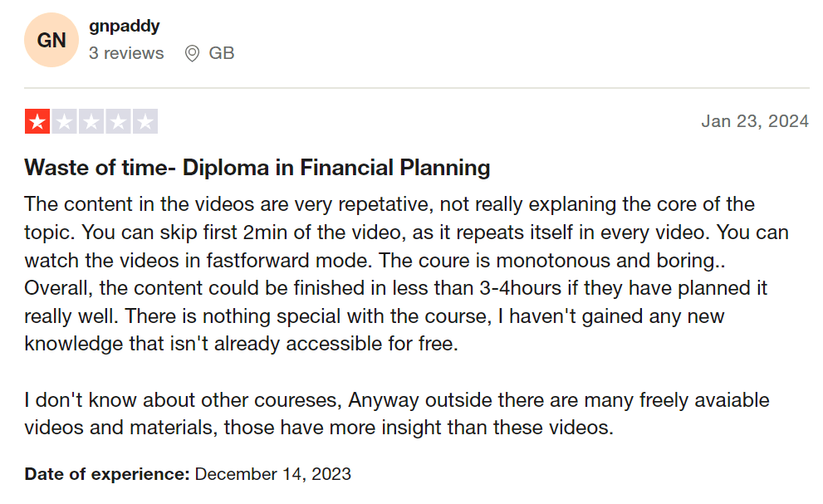Image resolution: width=823 pixels, height=504 pixels.
Task: View the reviewer's 3 reviews
Action: (126, 53)
